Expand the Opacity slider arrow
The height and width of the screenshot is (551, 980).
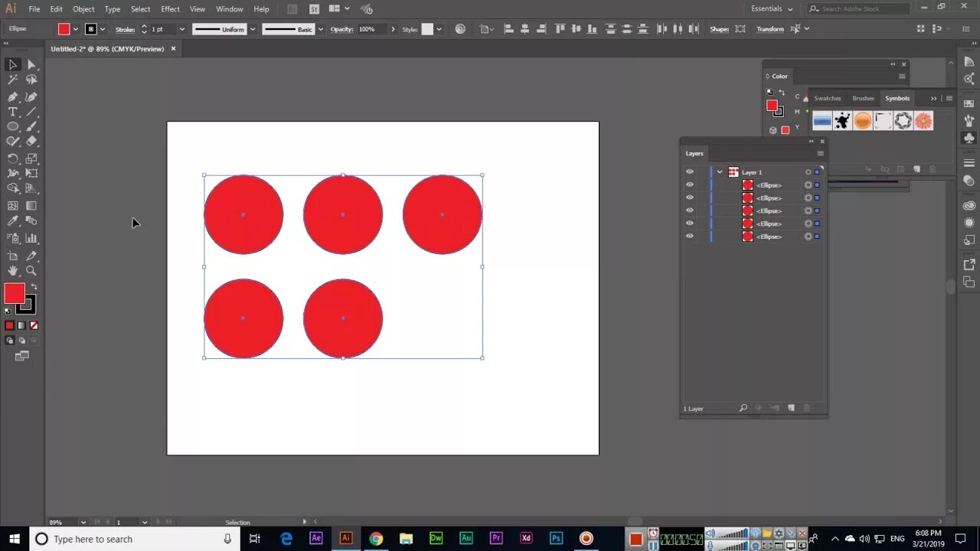[393, 29]
